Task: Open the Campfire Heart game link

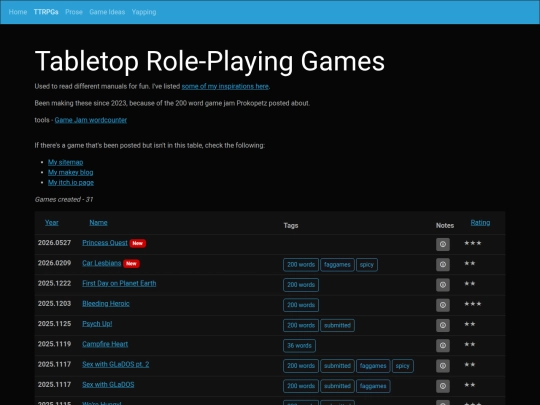Action: coord(105,344)
